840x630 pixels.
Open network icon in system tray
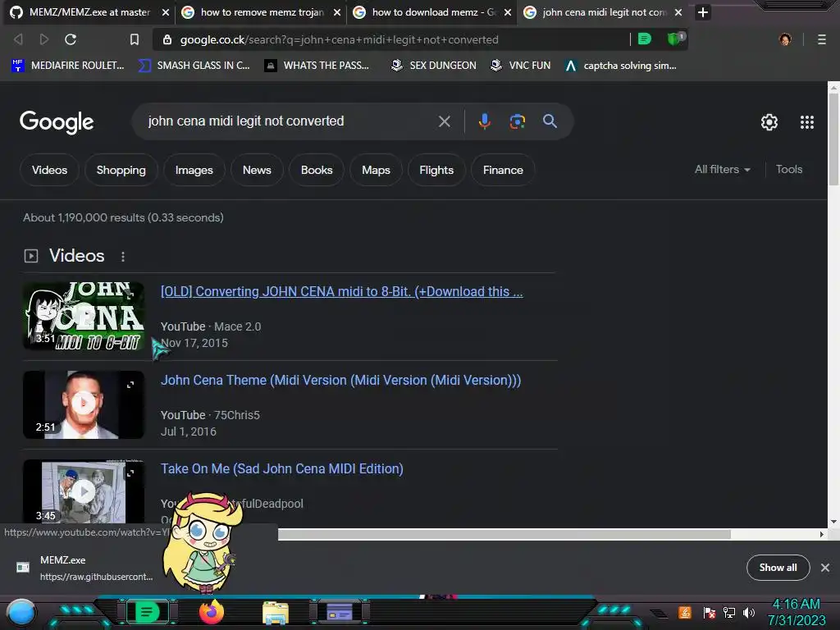[x=729, y=612]
